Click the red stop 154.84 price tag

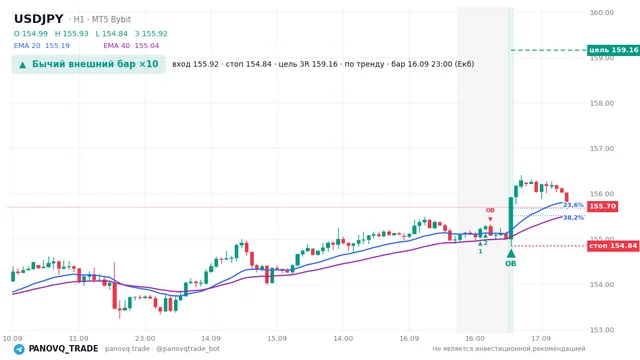tap(613, 246)
